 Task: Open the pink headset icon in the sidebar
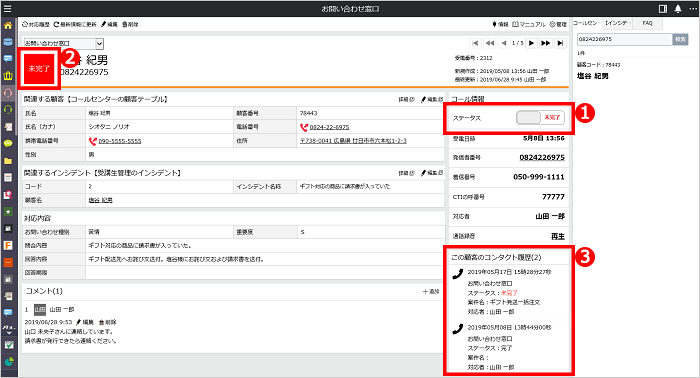point(8,93)
